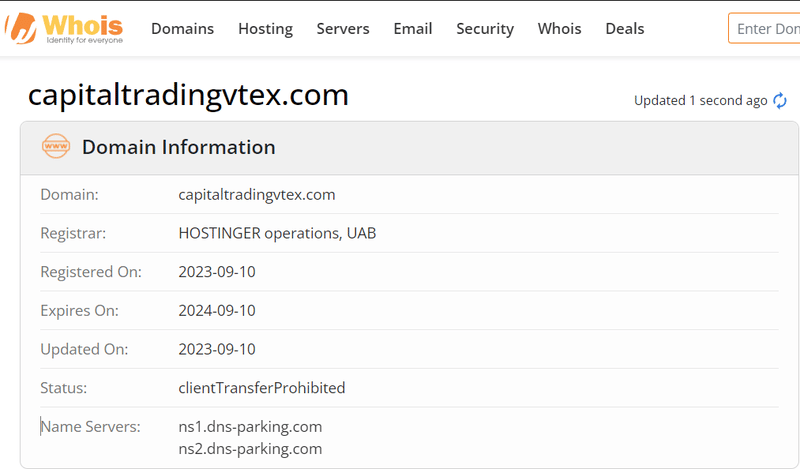Click the 'Name Servers:' field label

point(90,427)
